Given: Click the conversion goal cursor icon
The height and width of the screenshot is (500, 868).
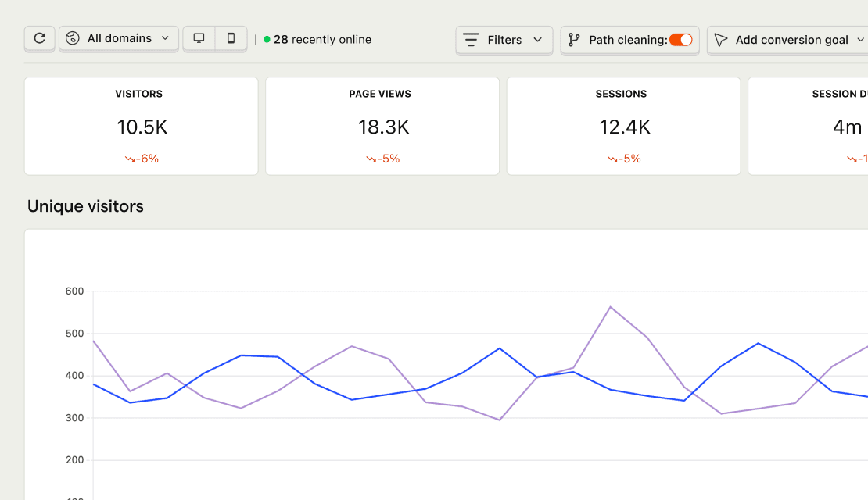Looking at the screenshot, I should coord(721,40).
